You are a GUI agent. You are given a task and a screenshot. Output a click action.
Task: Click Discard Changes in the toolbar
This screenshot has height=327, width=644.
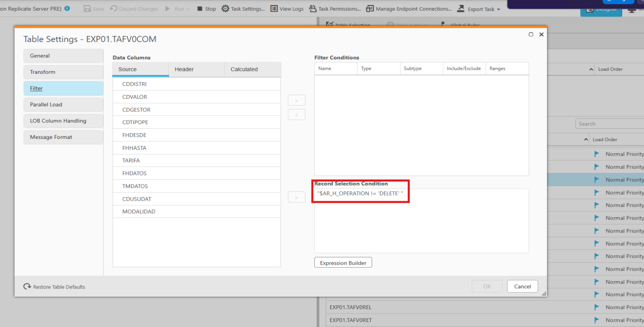[134, 9]
